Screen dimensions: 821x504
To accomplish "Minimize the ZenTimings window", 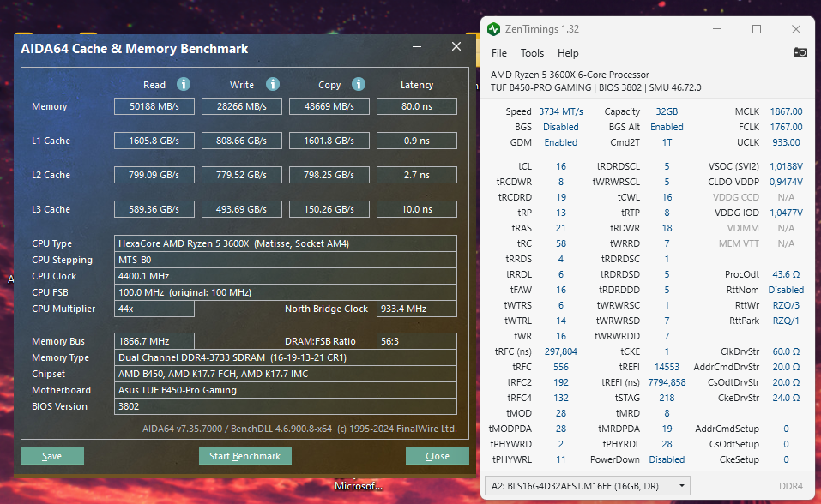I will (717, 29).
